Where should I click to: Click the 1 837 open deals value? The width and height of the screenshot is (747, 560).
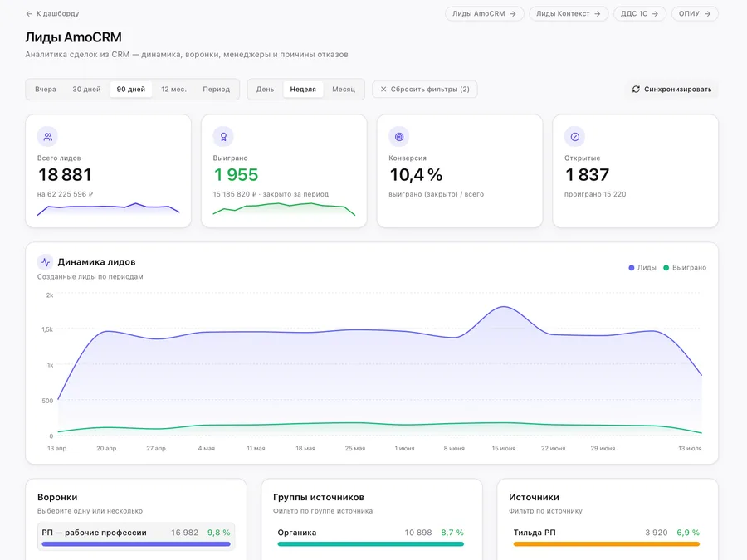[x=587, y=175]
